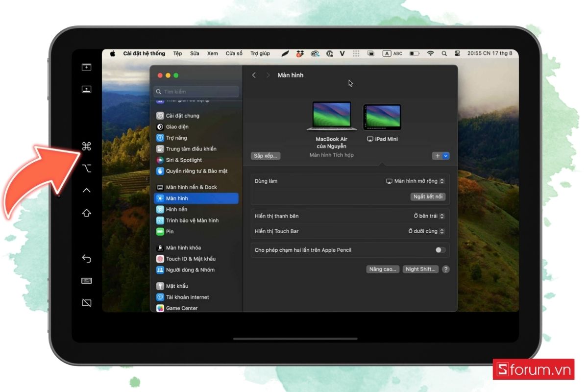Select the MacBook Air display thumbnail
The image size is (588, 392).
coord(332,116)
